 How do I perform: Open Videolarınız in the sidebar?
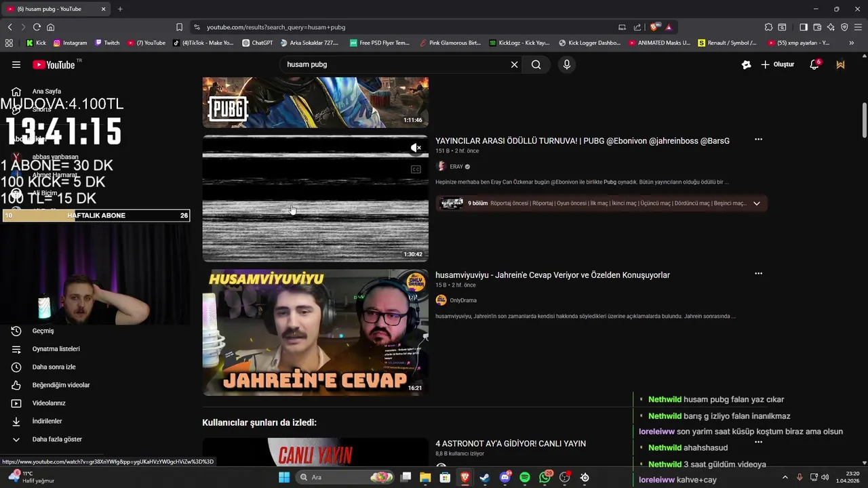tap(48, 403)
